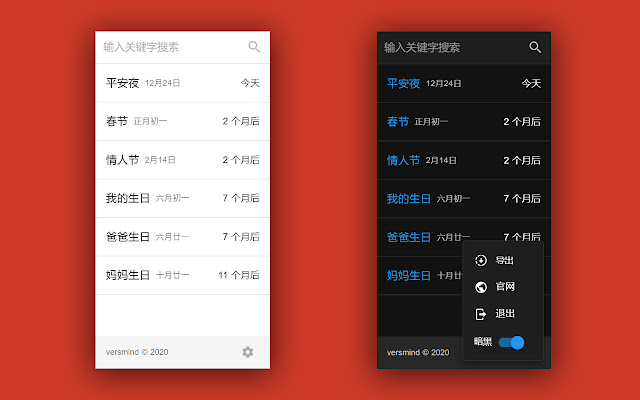The height and width of the screenshot is (400, 640).
Task: Open blue 我的生日 link in the dark panel
Action: (409, 198)
